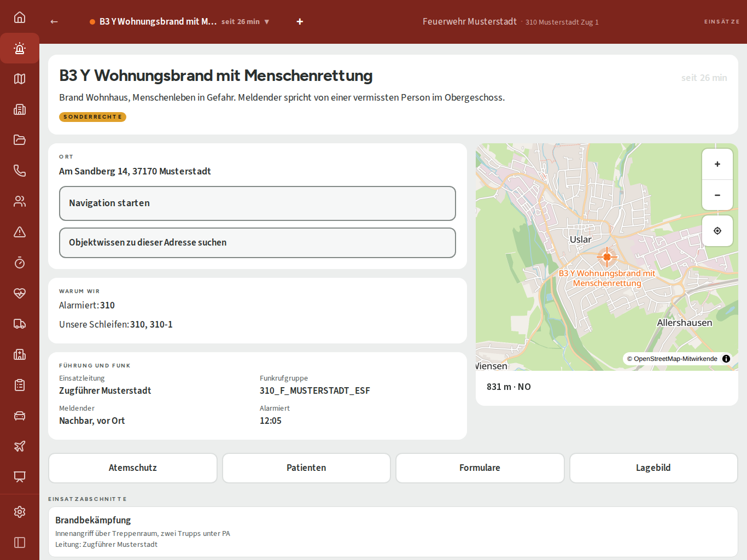Open the phone icon in sidebar
The image size is (747, 560).
click(20, 171)
